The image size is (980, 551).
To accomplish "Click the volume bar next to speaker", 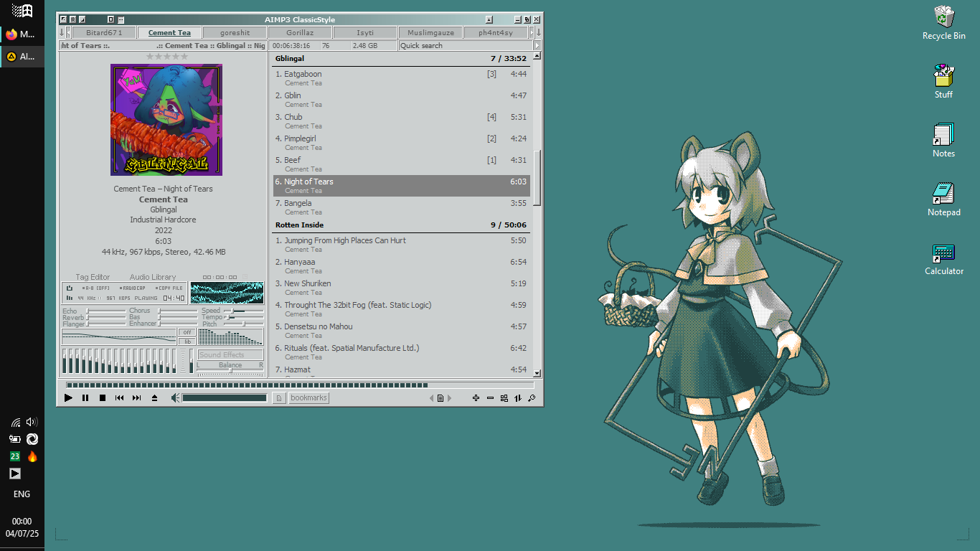I will [x=225, y=398].
